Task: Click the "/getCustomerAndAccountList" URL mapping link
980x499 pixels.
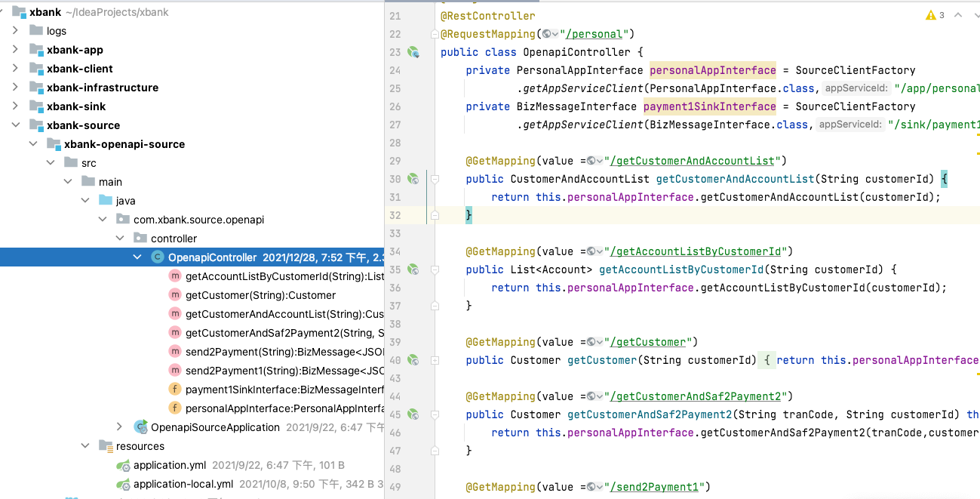Action: click(694, 161)
